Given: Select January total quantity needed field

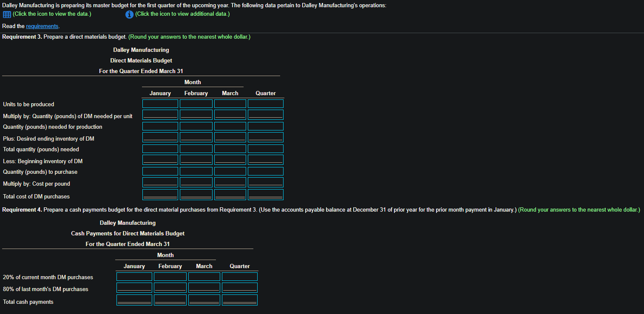Looking at the screenshot, I should 160,149.
